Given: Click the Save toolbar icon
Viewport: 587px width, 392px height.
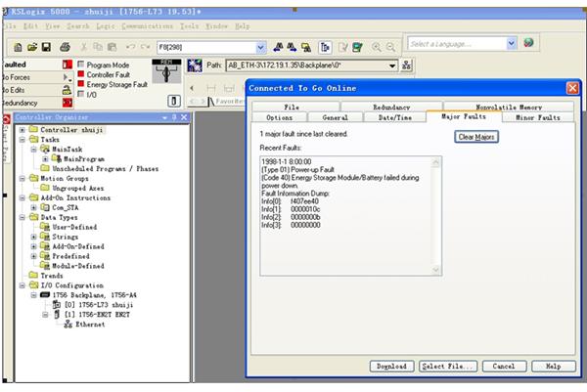Looking at the screenshot, I should coord(46,46).
